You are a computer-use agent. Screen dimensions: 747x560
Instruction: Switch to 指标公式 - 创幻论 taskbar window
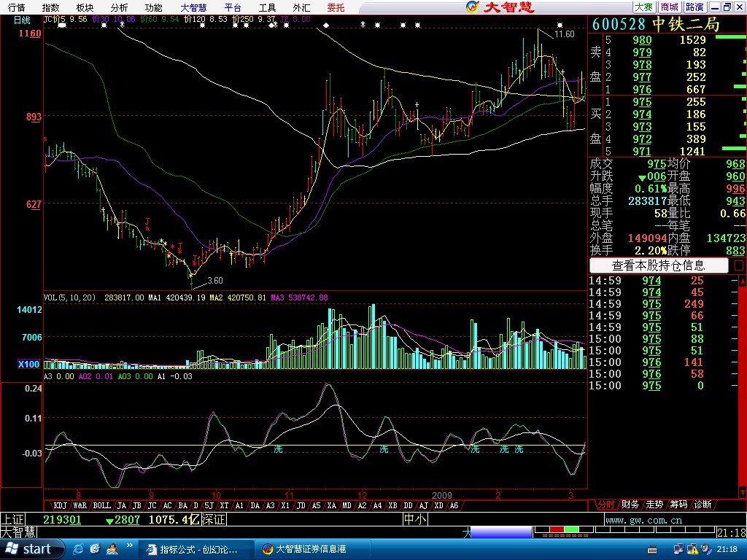195,550
